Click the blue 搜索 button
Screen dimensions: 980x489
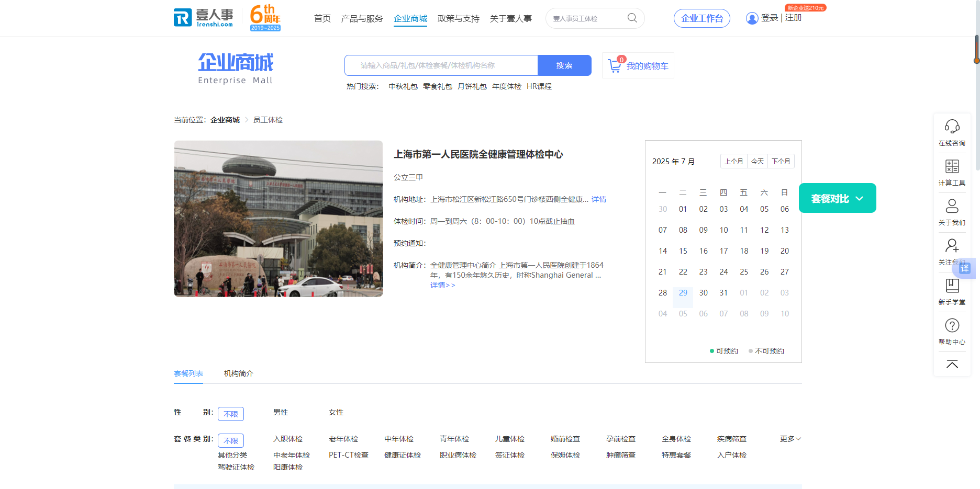564,65
